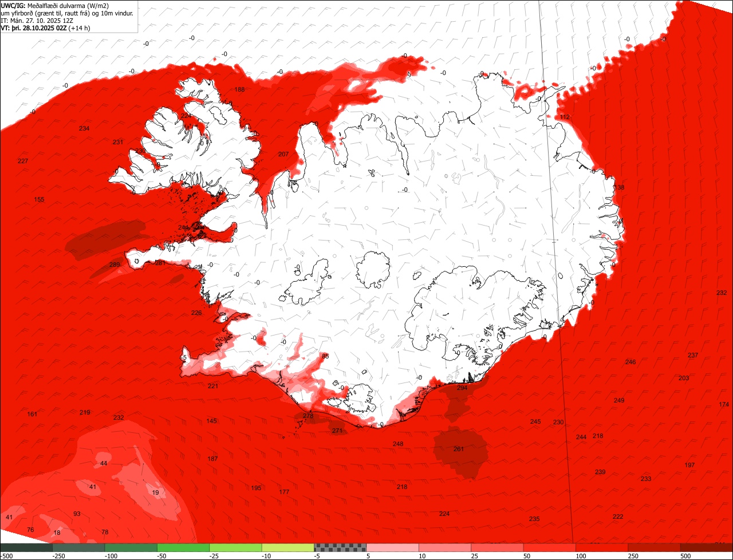Click the '-500' legend tick label
Viewport: 733px width, 560px height.
click(6, 556)
